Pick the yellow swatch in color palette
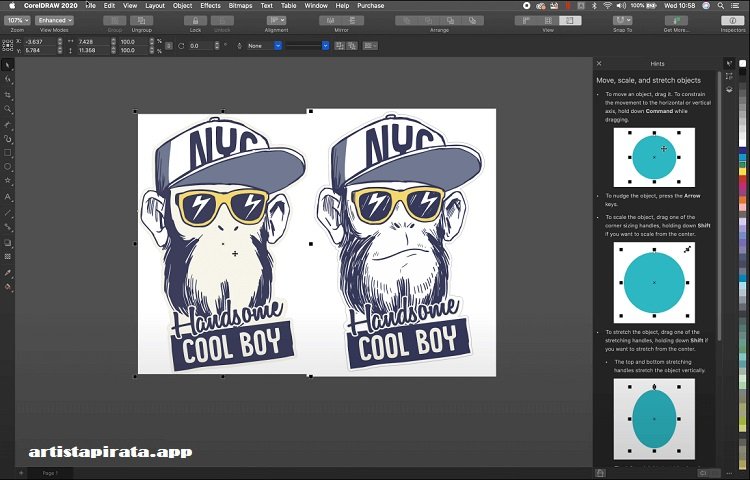Image resolution: width=750 pixels, height=480 pixels. click(742, 171)
